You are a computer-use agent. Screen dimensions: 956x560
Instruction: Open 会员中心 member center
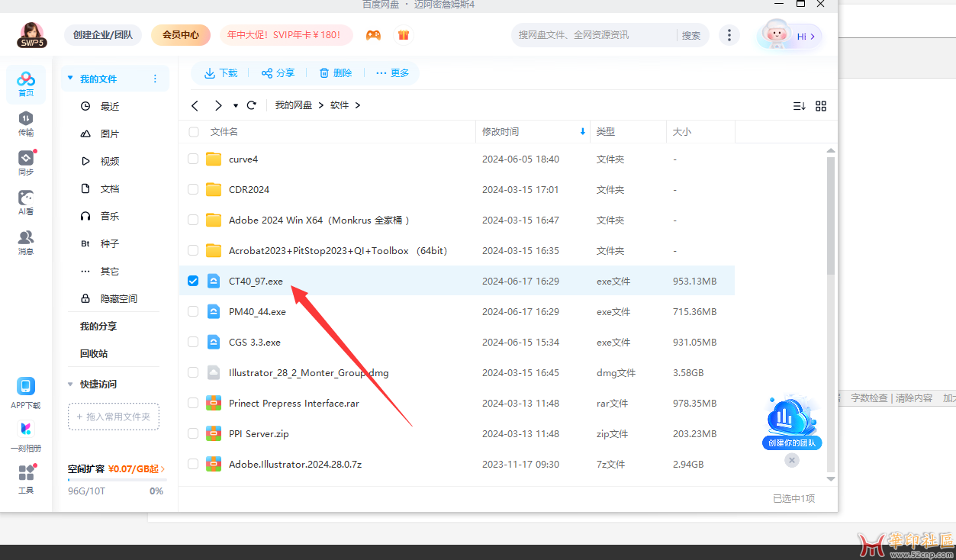181,35
